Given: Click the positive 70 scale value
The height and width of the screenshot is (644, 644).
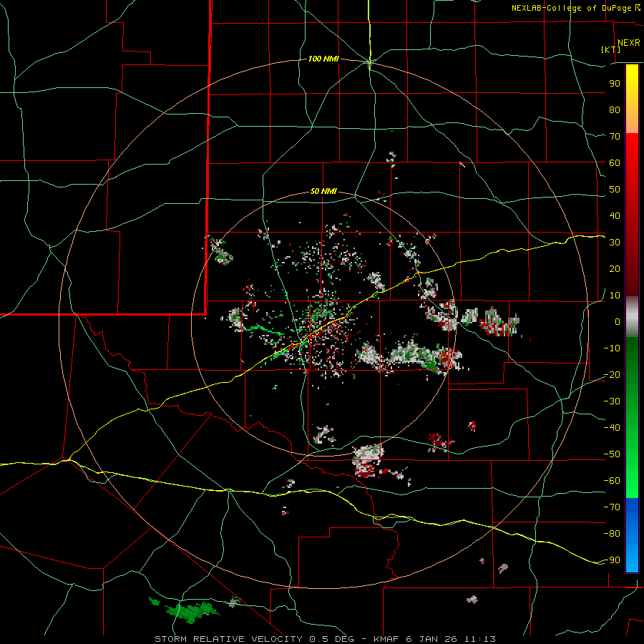Looking at the screenshot, I should 615,137.
